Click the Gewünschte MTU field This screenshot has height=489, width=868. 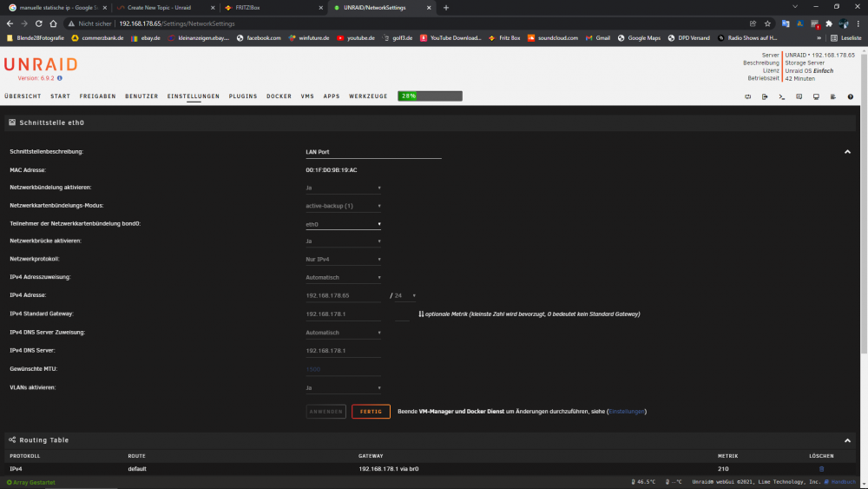click(343, 369)
